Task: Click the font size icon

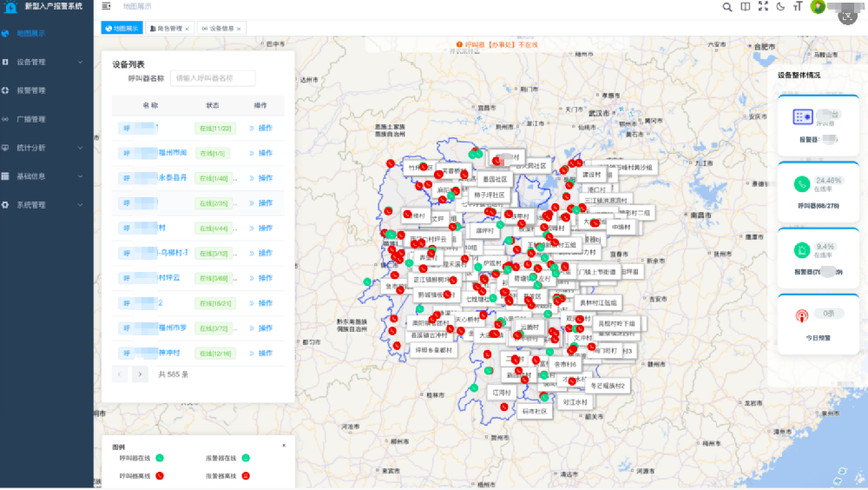Action: (x=798, y=7)
